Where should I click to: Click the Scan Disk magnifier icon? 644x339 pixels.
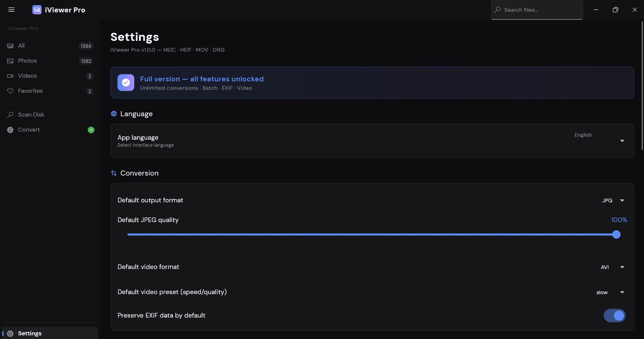click(x=10, y=115)
